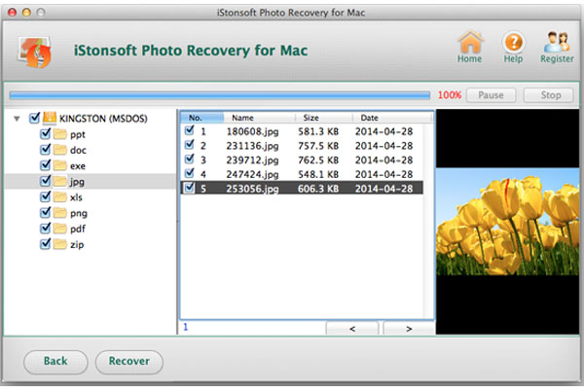
Task: Uncheck file 247424.jpg checkbox
Action: click(x=190, y=173)
